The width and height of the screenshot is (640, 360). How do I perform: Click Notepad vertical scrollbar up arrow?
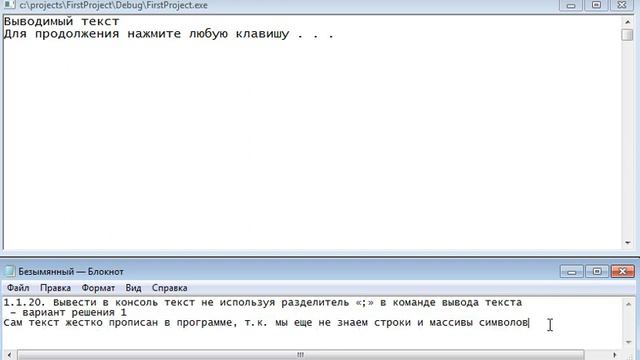pyautogui.click(x=628, y=304)
